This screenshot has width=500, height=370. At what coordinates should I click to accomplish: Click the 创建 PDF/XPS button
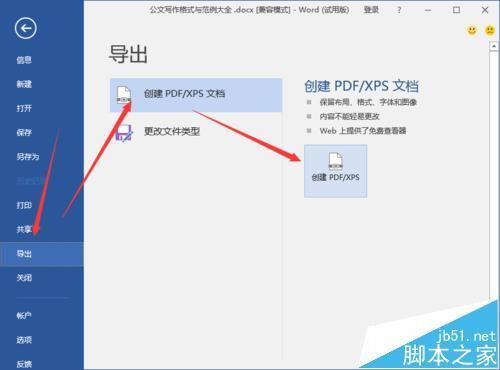coord(336,171)
